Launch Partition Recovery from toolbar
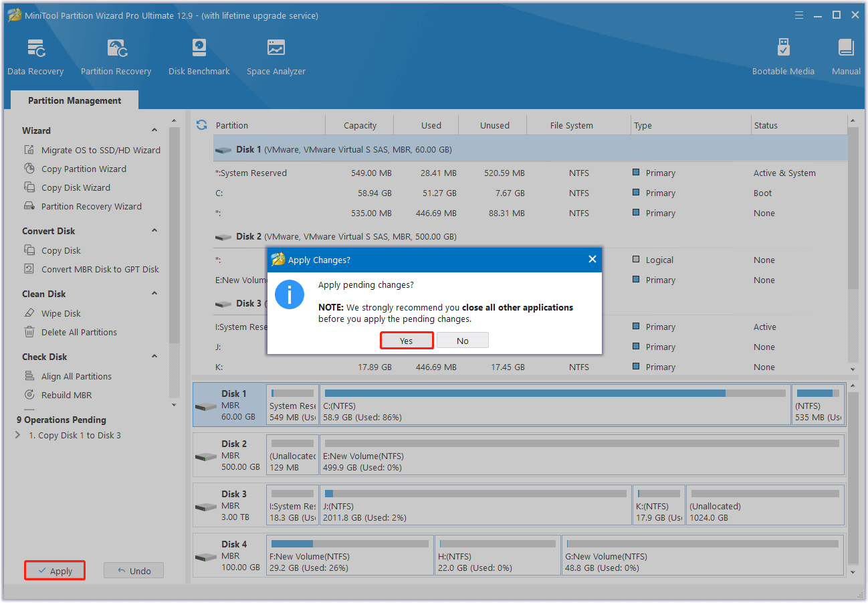The height and width of the screenshot is (603, 868). pos(116,58)
